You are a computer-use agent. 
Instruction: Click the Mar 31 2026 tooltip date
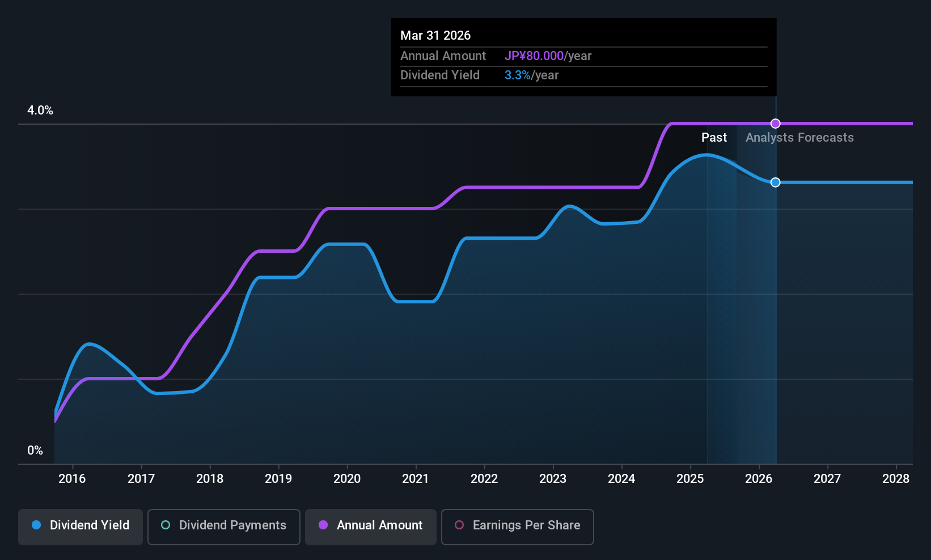click(x=435, y=36)
